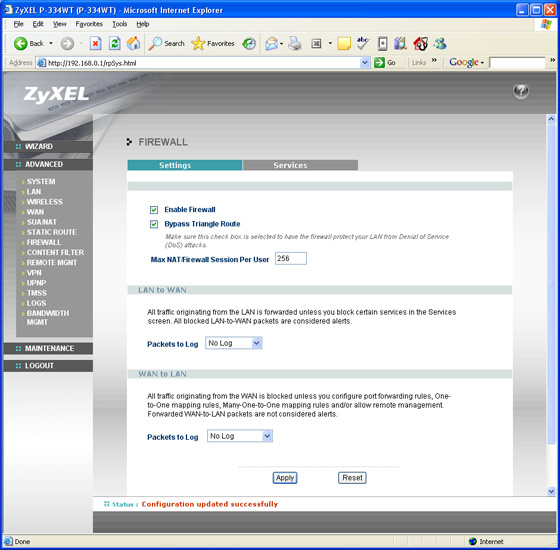
Task: Refresh the page with the green arrows icon
Action: tap(114, 44)
